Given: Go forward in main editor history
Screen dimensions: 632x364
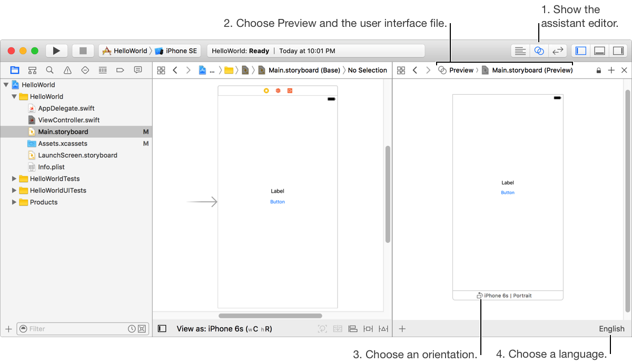Looking at the screenshot, I should tap(189, 70).
